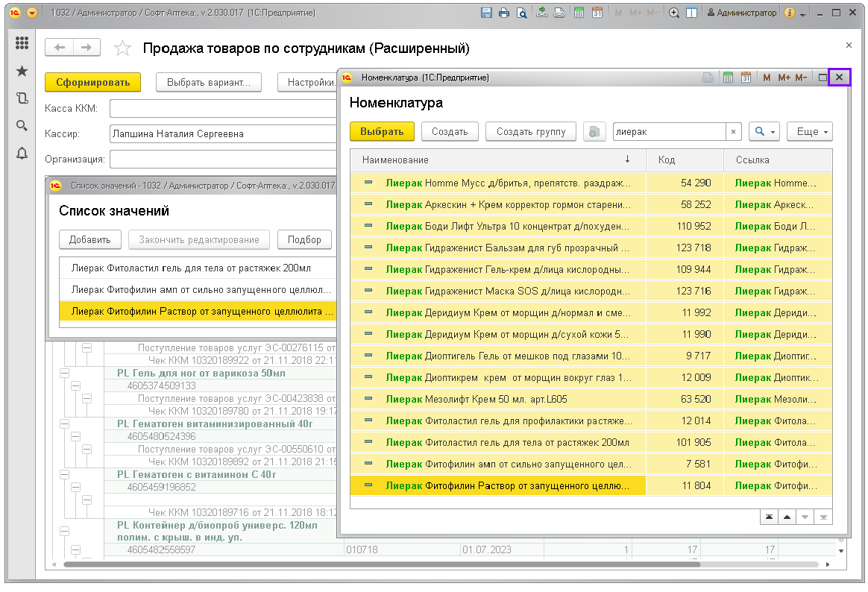
Task: Open notifications bell in left sidebar
Action: [x=22, y=153]
